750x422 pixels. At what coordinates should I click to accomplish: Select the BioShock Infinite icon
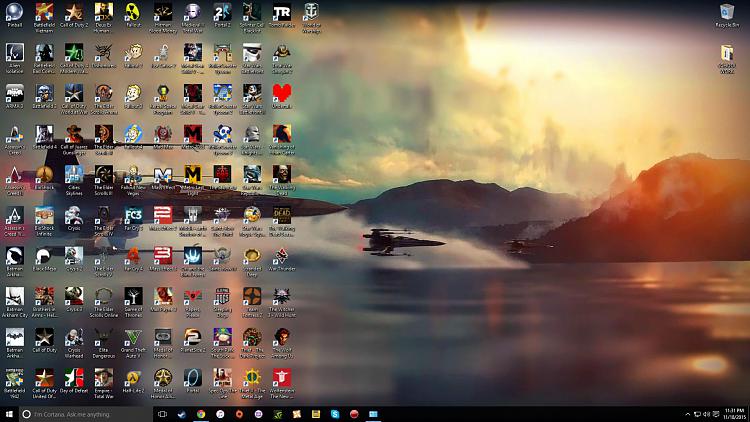click(44, 222)
